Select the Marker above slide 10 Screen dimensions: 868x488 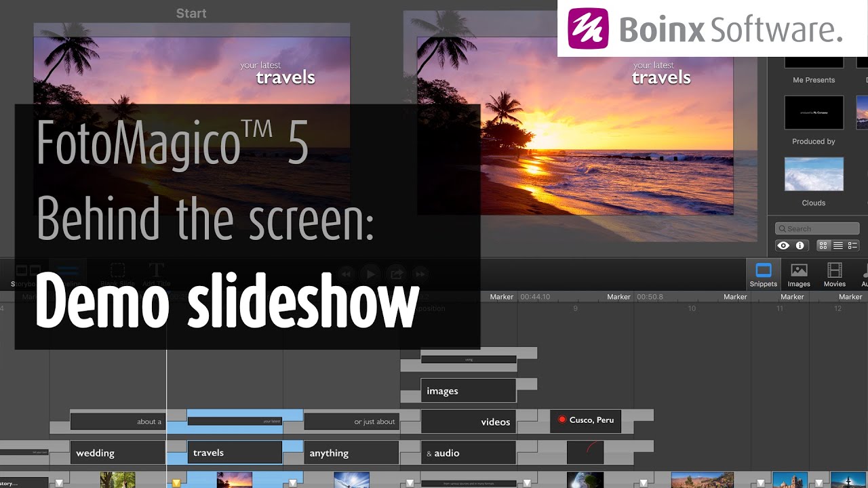(735, 297)
